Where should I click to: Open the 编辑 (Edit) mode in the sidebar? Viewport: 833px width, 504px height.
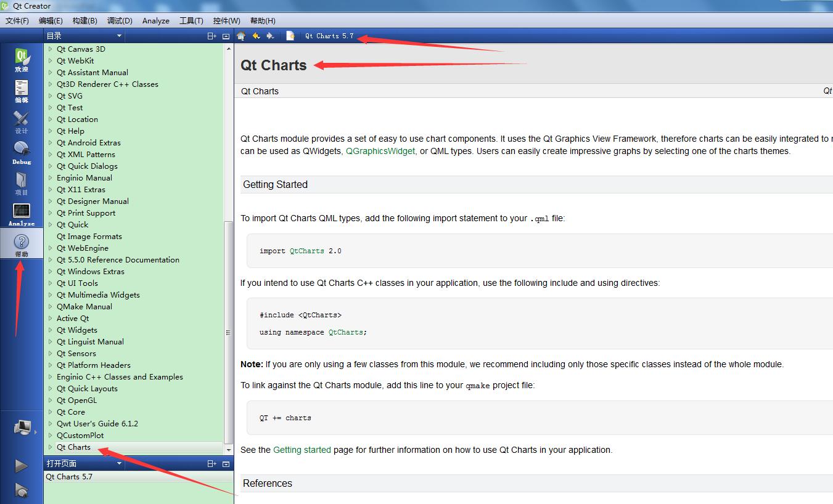[22, 91]
